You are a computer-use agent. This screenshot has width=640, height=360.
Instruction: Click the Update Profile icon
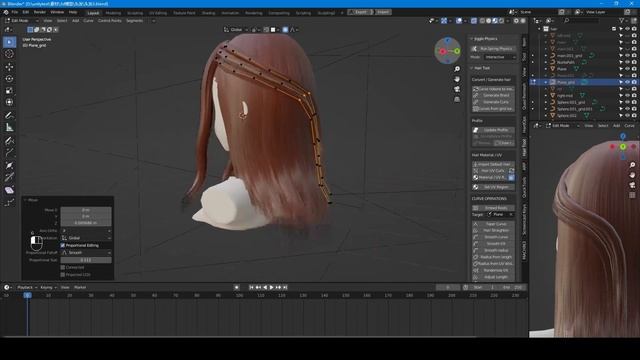point(476,130)
